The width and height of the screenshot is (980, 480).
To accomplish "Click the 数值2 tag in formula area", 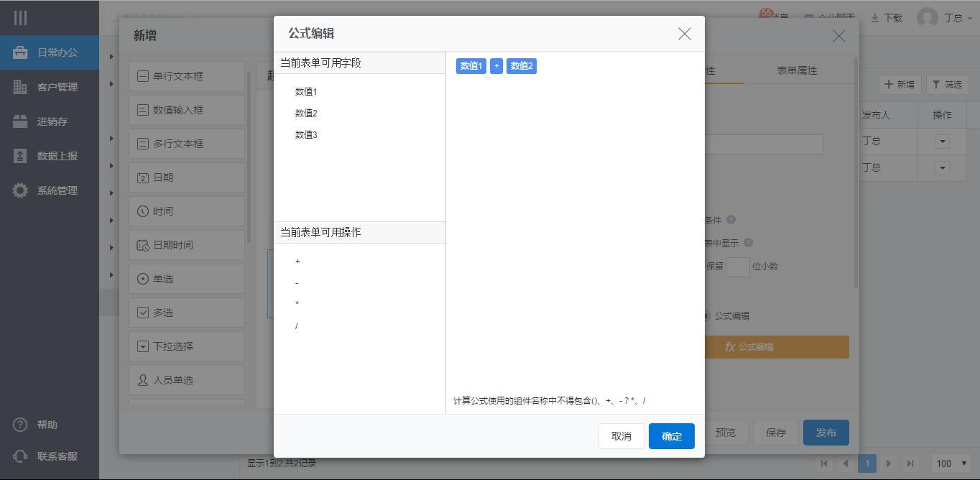I will coord(521,66).
